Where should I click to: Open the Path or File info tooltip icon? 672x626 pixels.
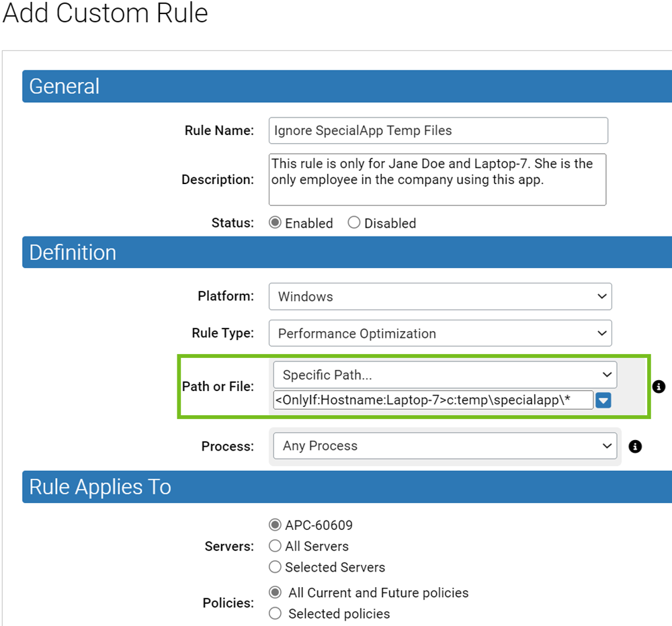659,387
